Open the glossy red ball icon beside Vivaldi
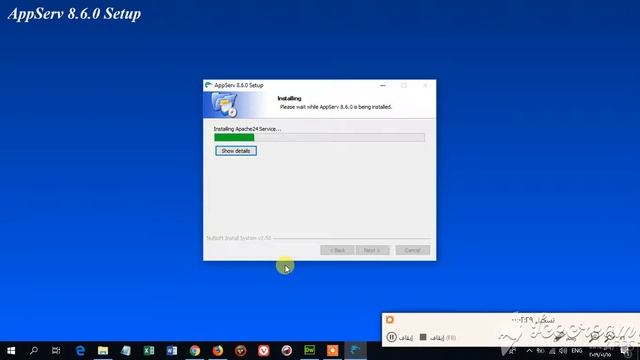640x360 pixels. click(x=287, y=351)
